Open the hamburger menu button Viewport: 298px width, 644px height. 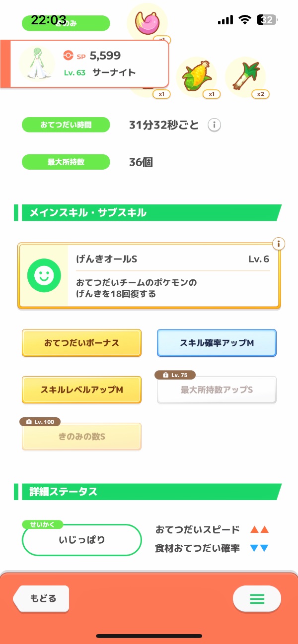[x=257, y=599]
